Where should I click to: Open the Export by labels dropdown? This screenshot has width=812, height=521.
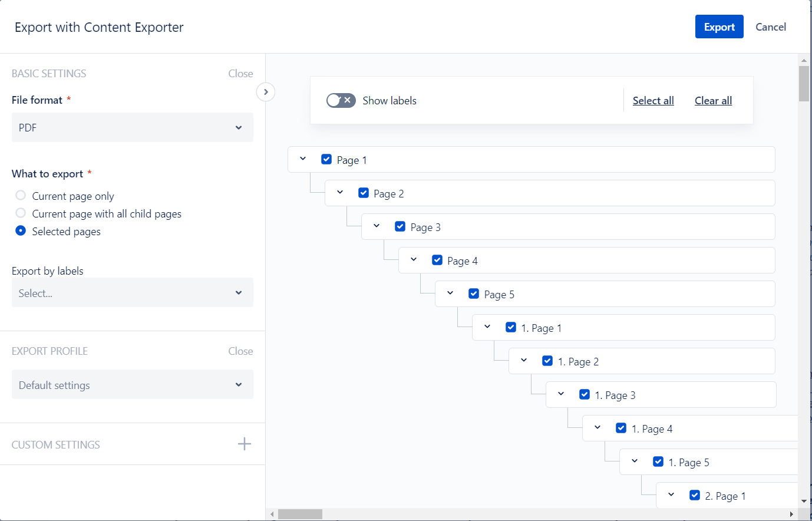[x=133, y=293]
